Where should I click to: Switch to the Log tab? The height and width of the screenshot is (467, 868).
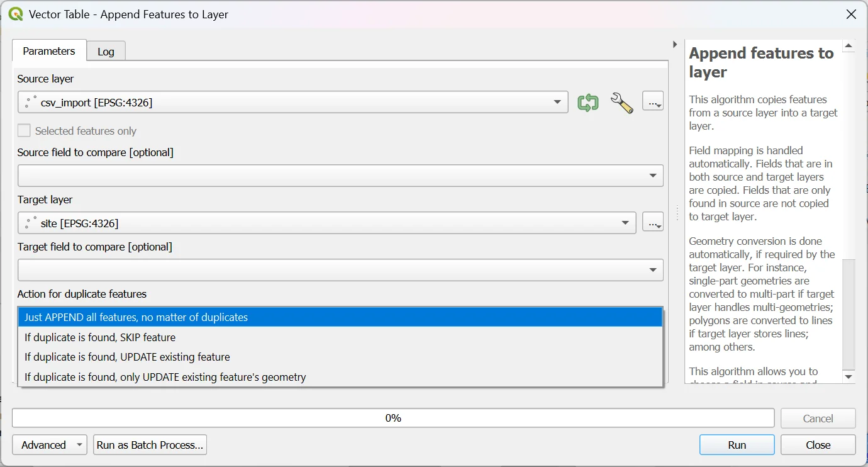[x=106, y=52]
